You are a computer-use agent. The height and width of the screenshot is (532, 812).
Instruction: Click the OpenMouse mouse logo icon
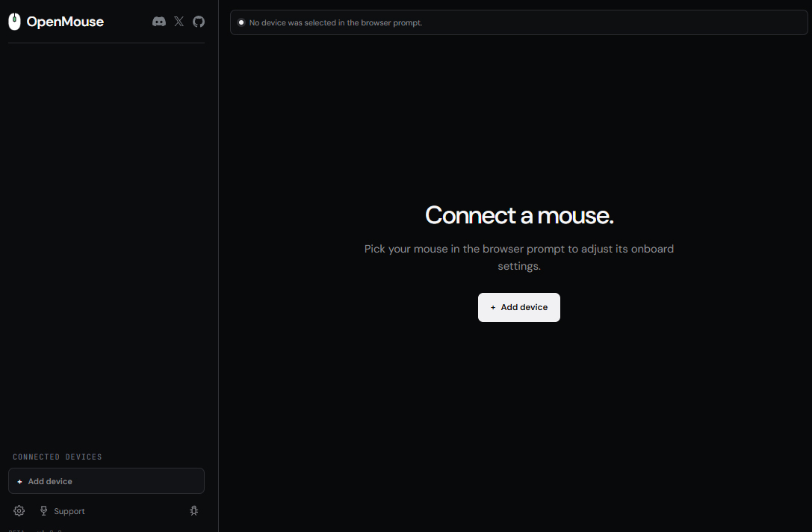click(x=14, y=22)
